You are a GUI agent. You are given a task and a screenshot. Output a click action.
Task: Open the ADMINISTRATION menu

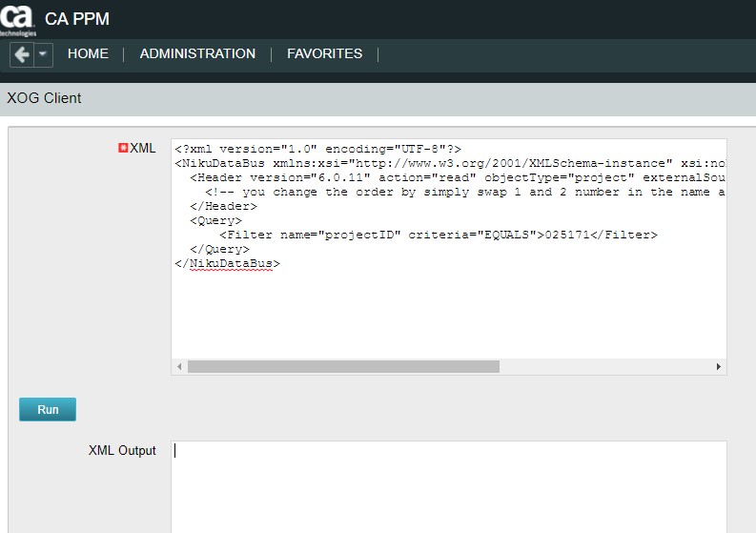(x=197, y=53)
